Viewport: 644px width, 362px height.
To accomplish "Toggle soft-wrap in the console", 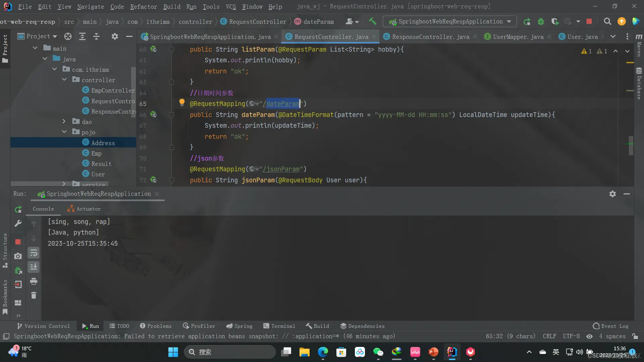I will [34, 253].
